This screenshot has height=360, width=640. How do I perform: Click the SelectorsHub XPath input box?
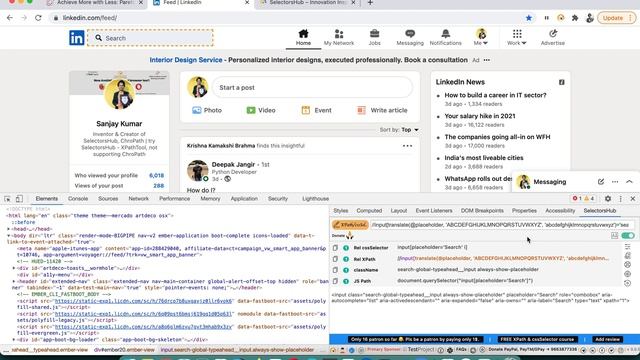502,225
